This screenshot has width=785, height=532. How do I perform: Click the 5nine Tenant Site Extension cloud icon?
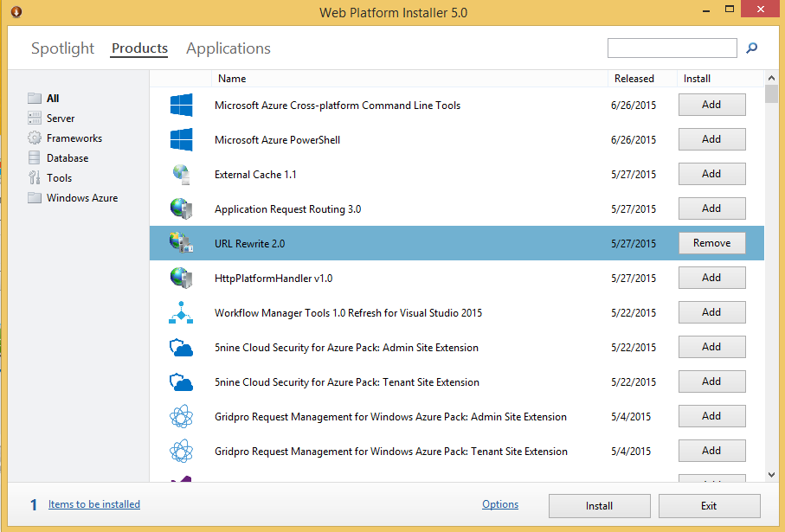tap(181, 381)
